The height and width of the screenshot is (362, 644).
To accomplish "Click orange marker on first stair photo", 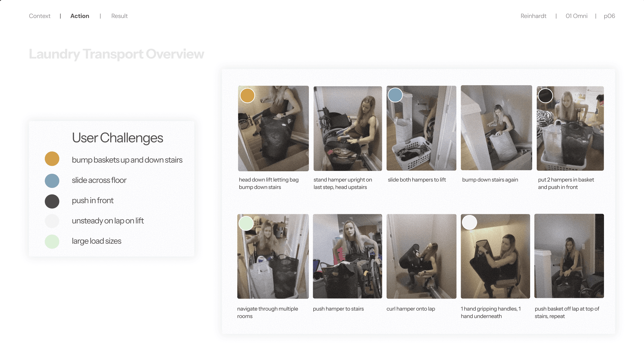I will click(247, 95).
